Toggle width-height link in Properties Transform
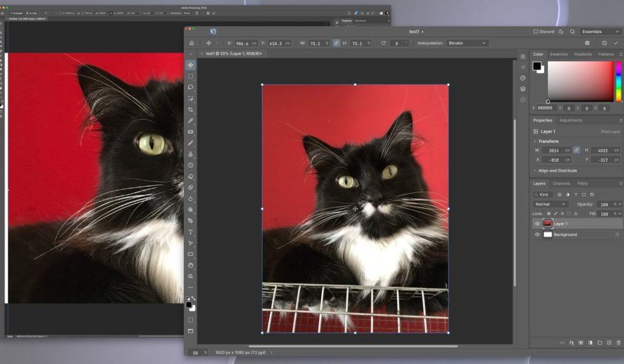This screenshot has height=364, width=624. point(577,150)
